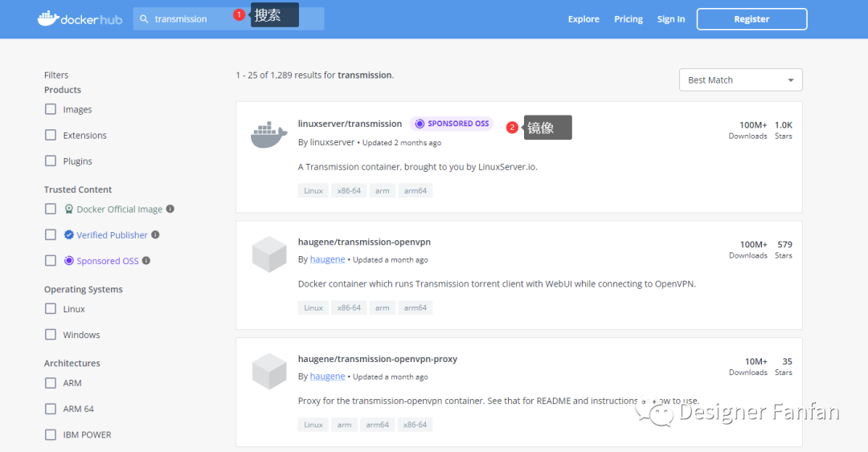Click the transmission-openvpn-proxy cube icon
This screenshot has width=868, height=452.
[x=269, y=371]
